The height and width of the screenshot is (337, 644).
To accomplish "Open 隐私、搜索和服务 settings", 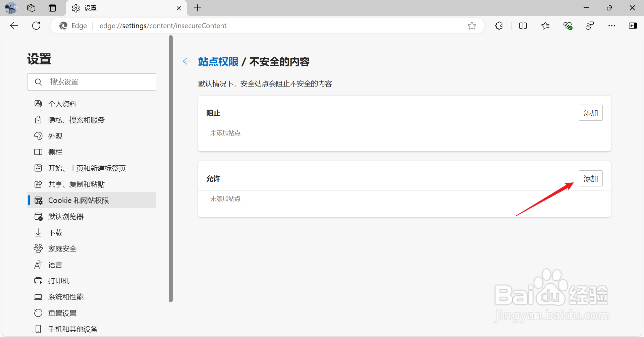I will (76, 120).
